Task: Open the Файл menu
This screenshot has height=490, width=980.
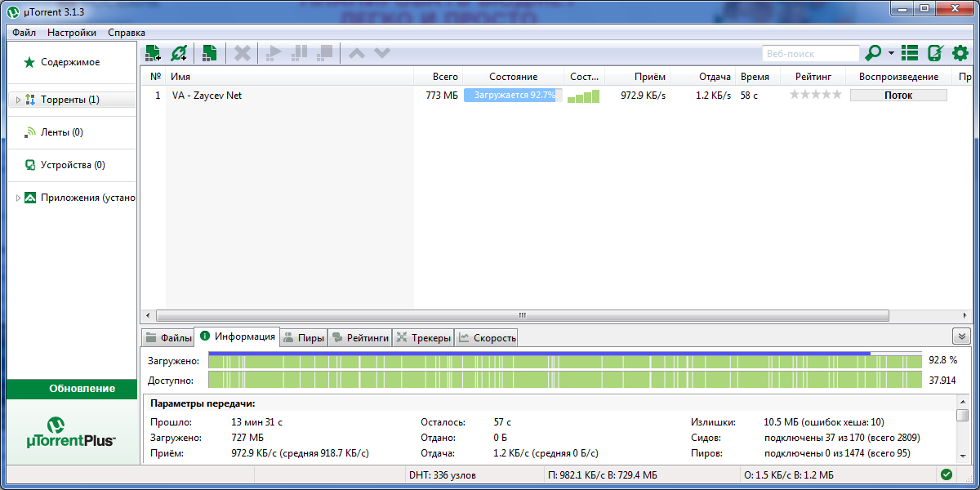Action: click(x=24, y=33)
